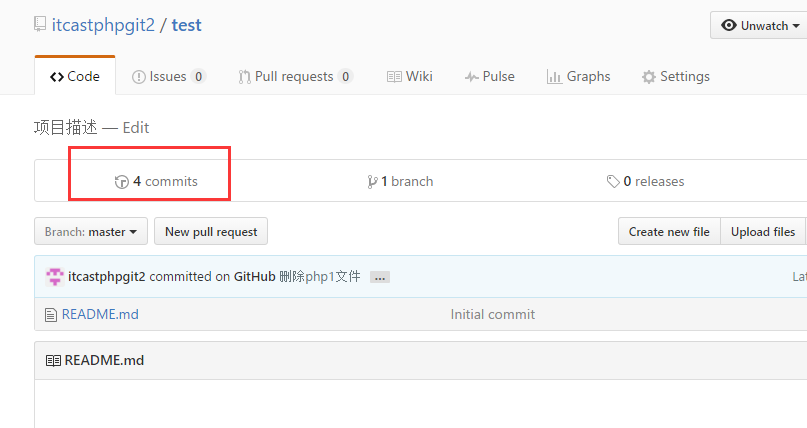Image resolution: width=807 pixels, height=428 pixels.
Task: Click Edit next to the project description
Action: click(x=136, y=128)
